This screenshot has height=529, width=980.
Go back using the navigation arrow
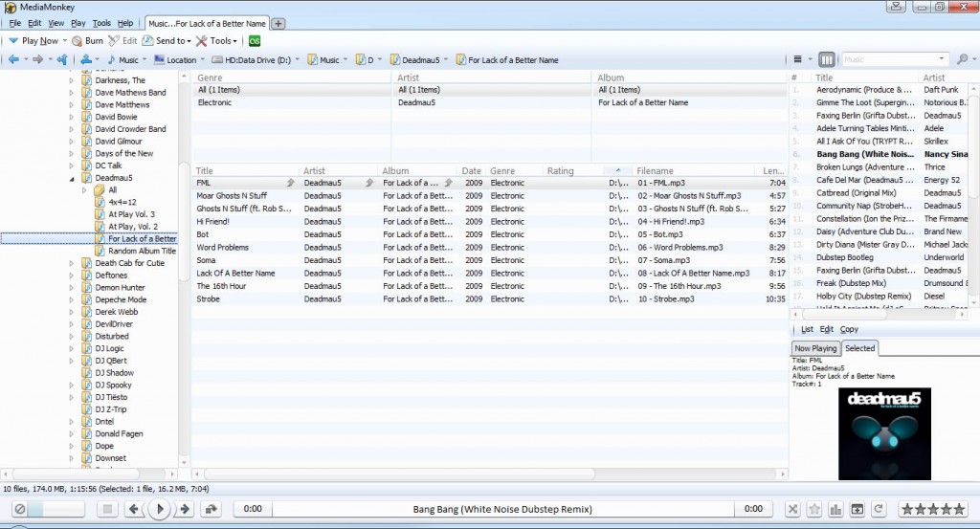pyautogui.click(x=13, y=60)
